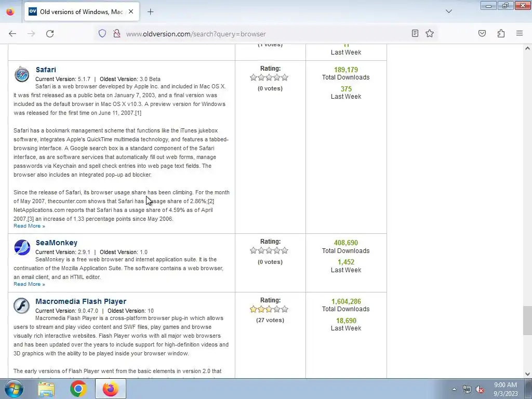532x399 pixels.
Task: Click the insecure connection padlock icon
Action: 117,34
